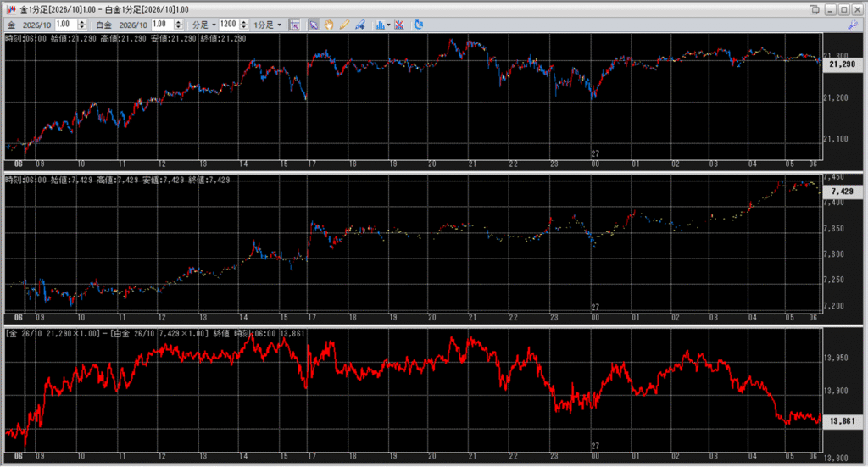
Task: Click the gold multiplier 1.00 input field
Action: pyautogui.click(x=63, y=25)
